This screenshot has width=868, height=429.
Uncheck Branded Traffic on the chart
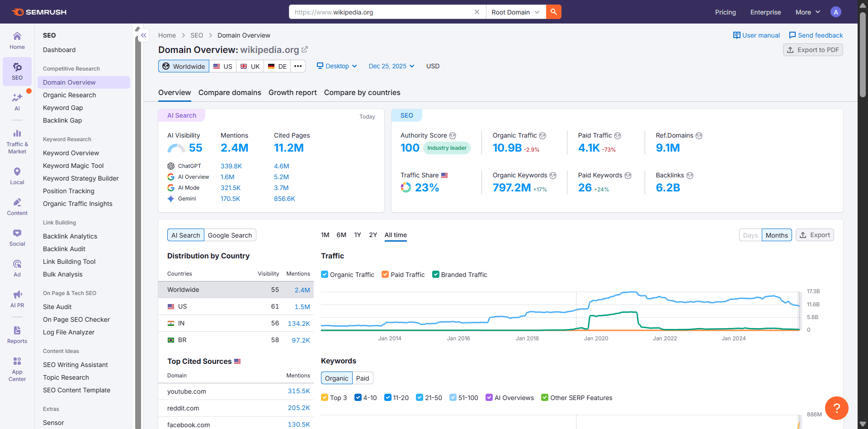pos(436,274)
